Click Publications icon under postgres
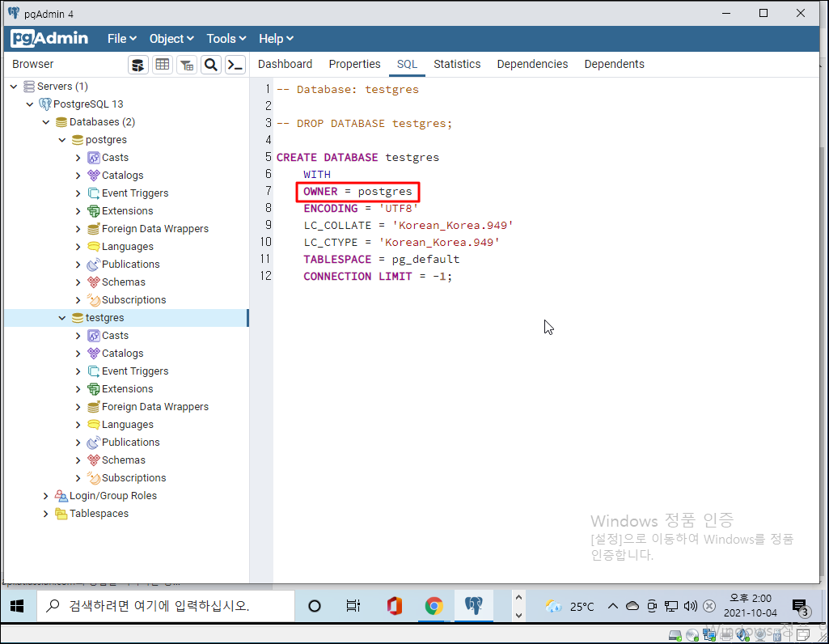Screen dimensions: 829x644 click(x=94, y=265)
